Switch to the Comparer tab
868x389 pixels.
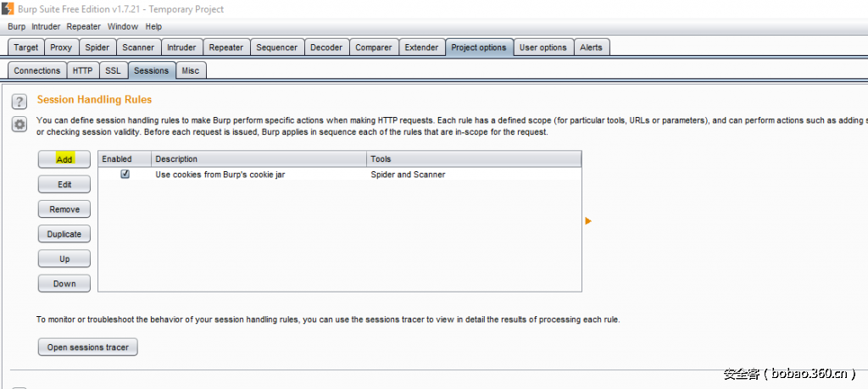coord(374,47)
